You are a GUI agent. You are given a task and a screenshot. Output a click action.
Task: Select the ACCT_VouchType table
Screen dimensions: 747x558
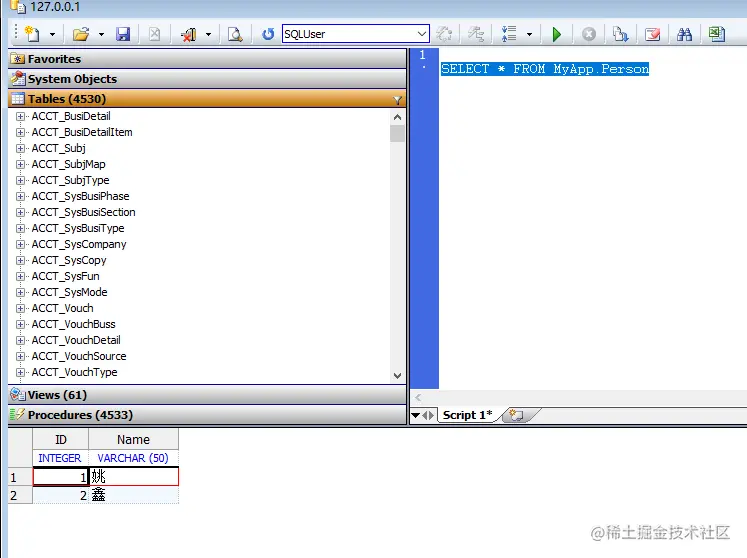(74, 372)
